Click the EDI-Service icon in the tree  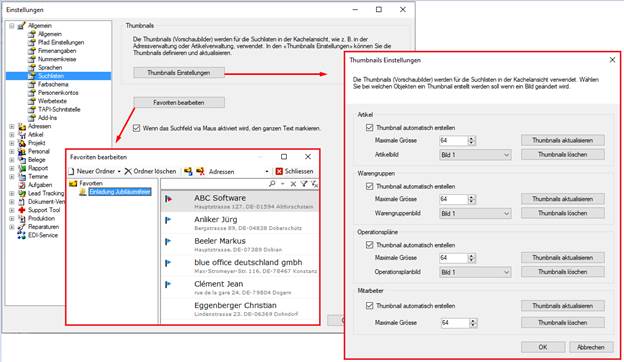click(x=21, y=235)
